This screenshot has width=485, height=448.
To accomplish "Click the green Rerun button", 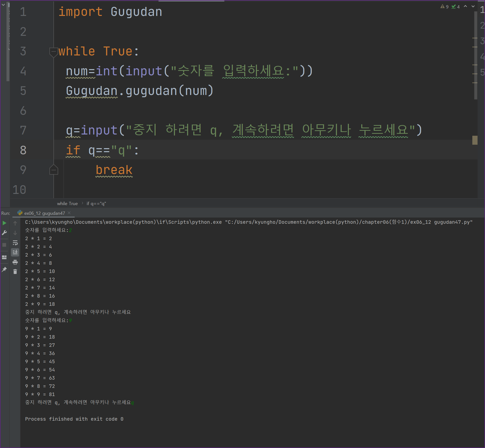I will 4,223.
